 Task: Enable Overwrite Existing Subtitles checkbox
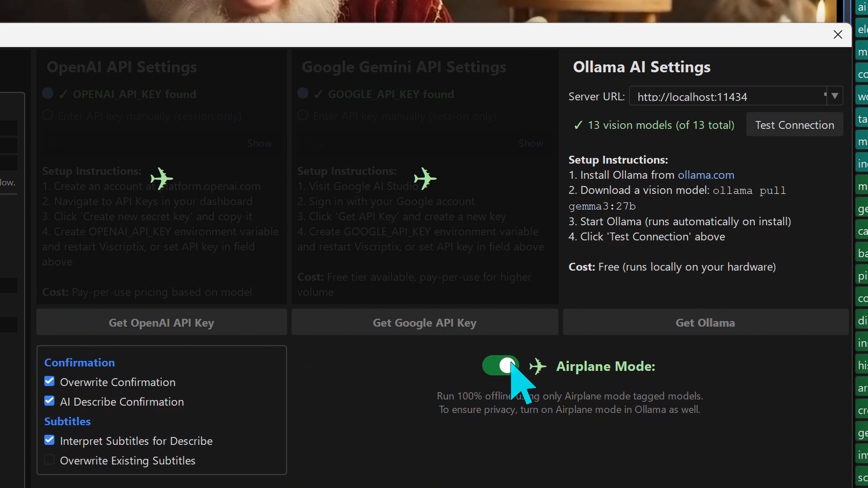coord(50,460)
